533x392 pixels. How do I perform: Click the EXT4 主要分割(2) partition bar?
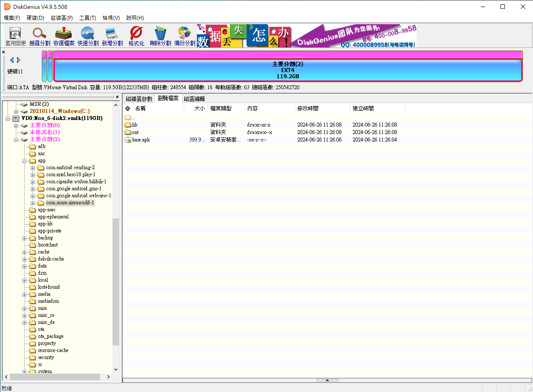(x=287, y=70)
